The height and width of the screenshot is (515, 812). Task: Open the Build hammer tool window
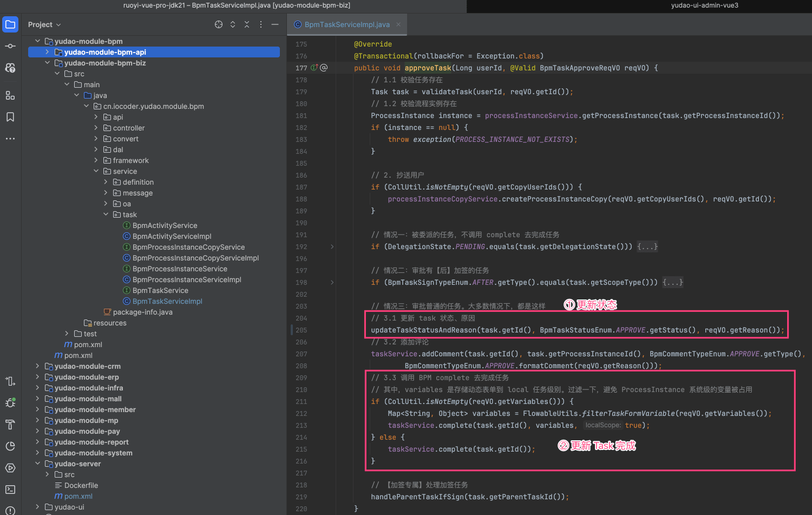tap(10, 425)
